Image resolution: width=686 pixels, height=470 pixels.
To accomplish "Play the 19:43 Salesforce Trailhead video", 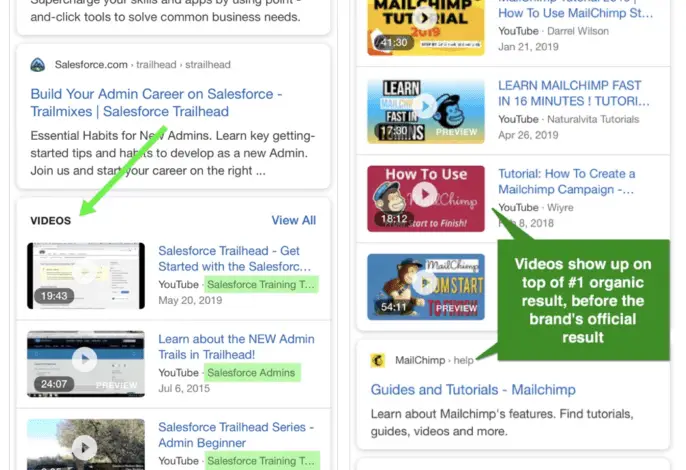I will click(x=86, y=276).
